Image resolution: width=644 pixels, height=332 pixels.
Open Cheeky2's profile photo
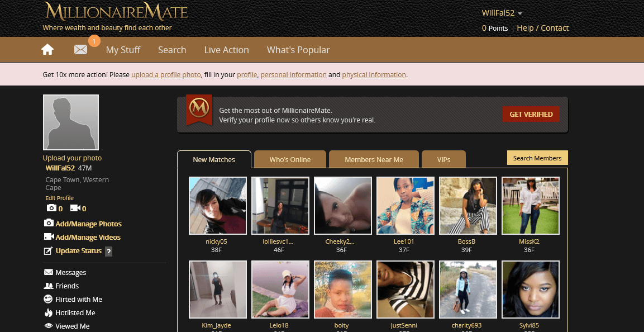[343, 206]
